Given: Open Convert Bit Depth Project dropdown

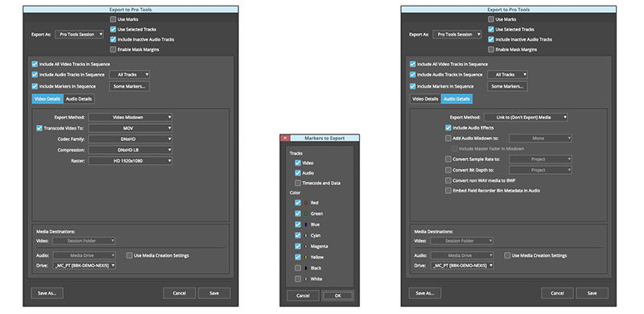Looking at the screenshot, I should click(540, 170).
